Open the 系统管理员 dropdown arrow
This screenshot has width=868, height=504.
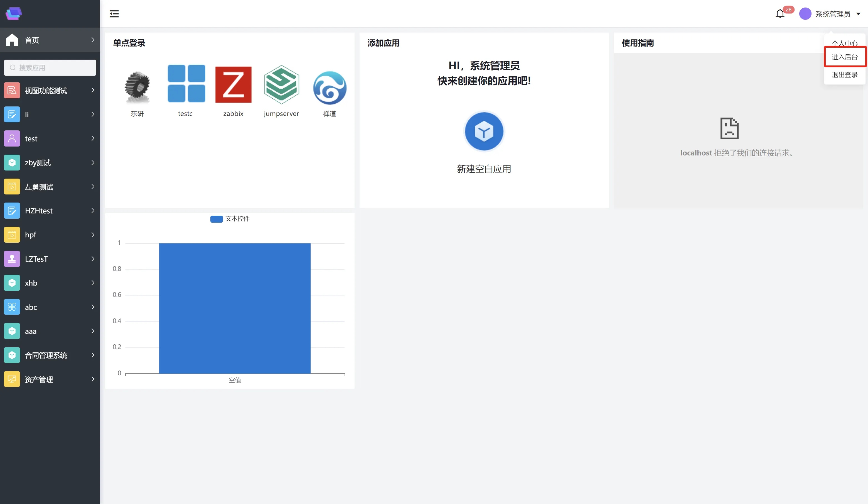click(858, 14)
